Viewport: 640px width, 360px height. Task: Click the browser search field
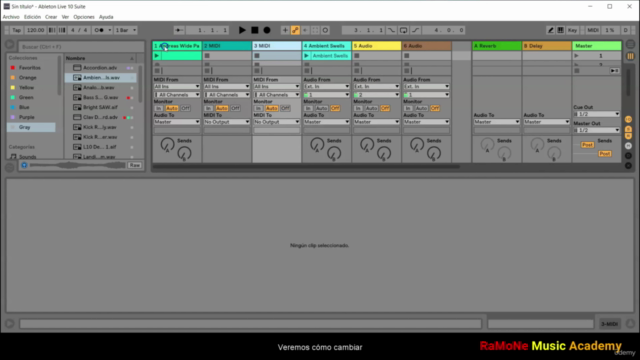81,47
